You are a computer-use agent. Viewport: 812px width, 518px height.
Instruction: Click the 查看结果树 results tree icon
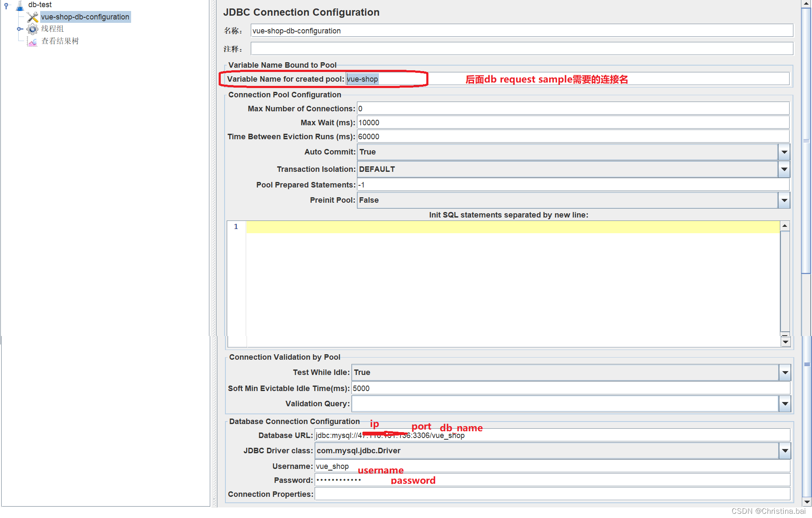[x=33, y=41]
